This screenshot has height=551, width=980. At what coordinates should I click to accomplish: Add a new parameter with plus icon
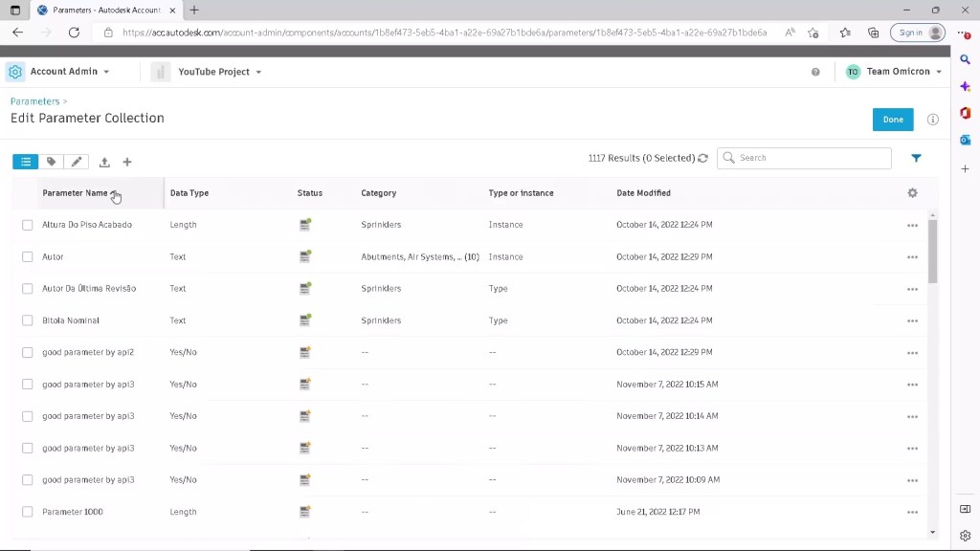tap(127, 163)
